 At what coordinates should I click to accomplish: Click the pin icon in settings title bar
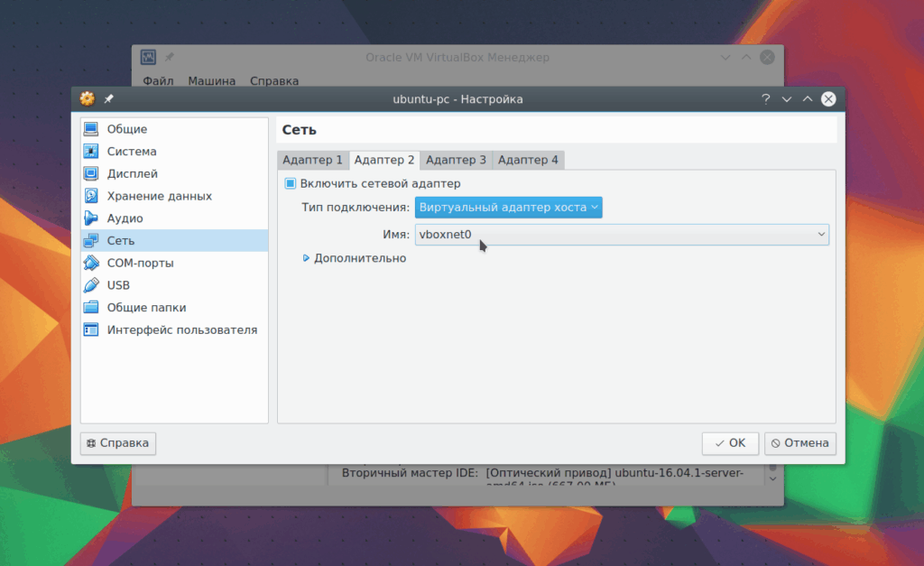(108, 99)
